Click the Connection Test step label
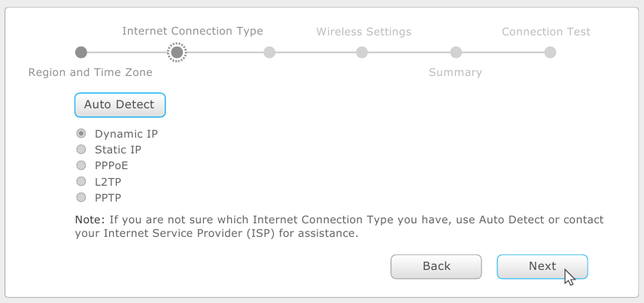The image size is (644, 303). pyautogui.click(x=546, y=32)
